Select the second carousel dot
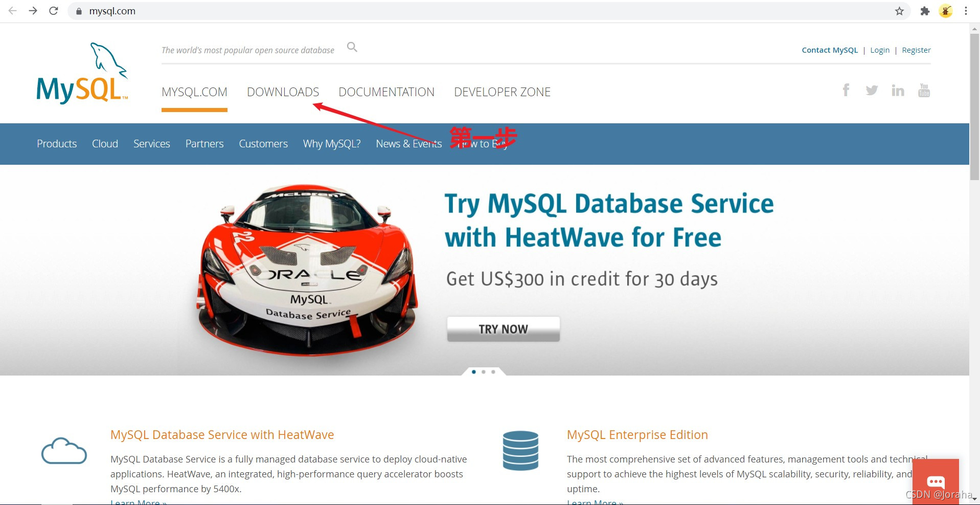 pos(484,372)
